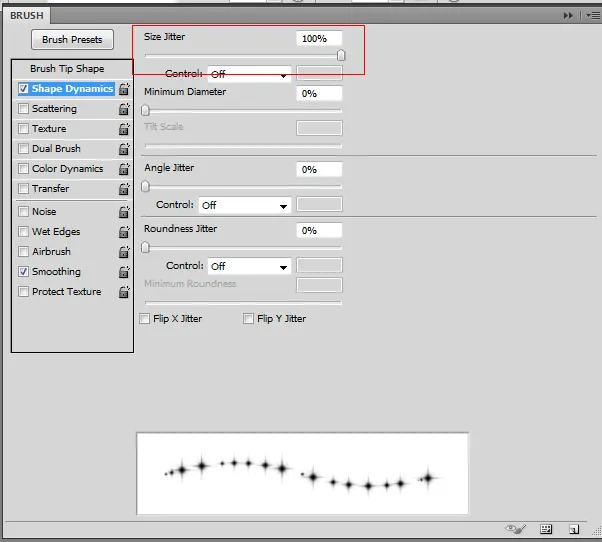This screenshot has height=542, width=602.
Task: Click the lock icon beside Transfer
Action: pos(124,188)
